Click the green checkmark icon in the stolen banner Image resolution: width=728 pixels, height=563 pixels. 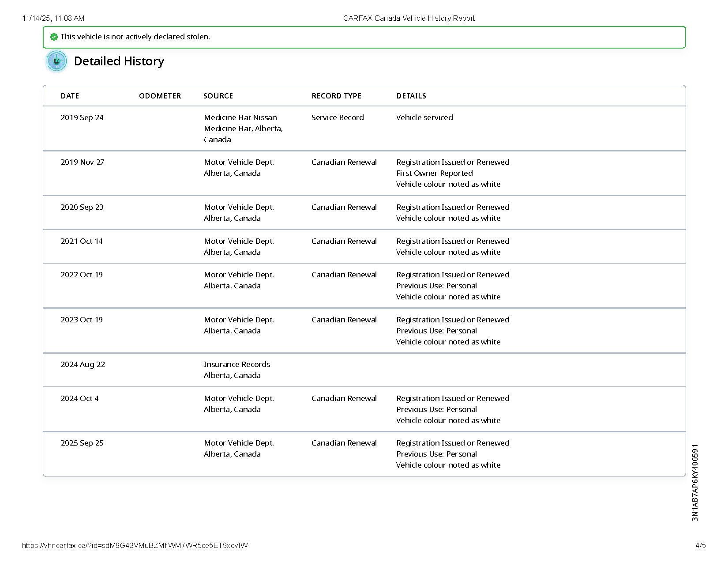click(x=54, y=37)
